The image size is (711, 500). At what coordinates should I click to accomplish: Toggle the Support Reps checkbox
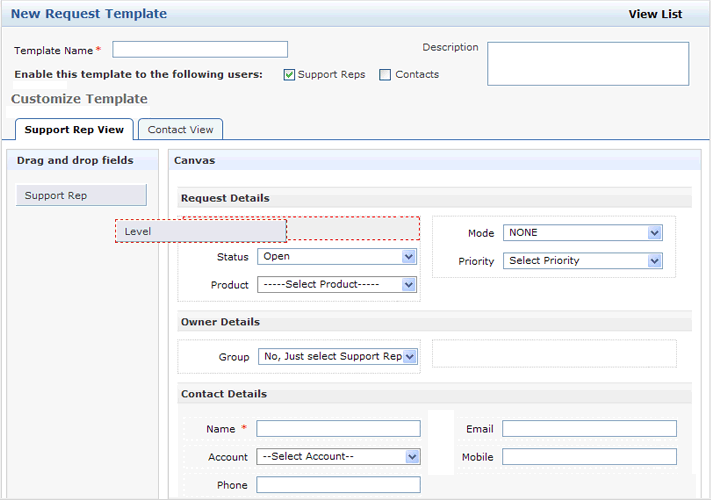[x=289, y=75]
